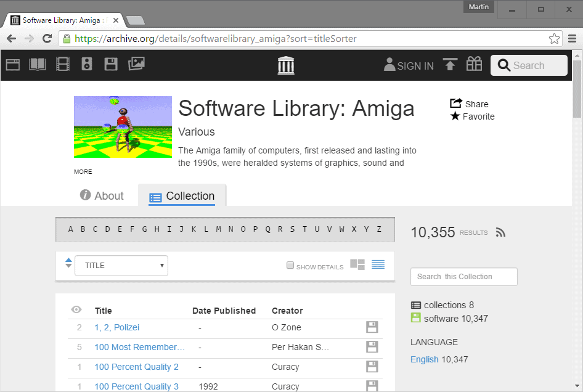Open the 100 Percent Quality 3 entry
This screenshot has width=583, height=392.
click(x=136, y=386)
